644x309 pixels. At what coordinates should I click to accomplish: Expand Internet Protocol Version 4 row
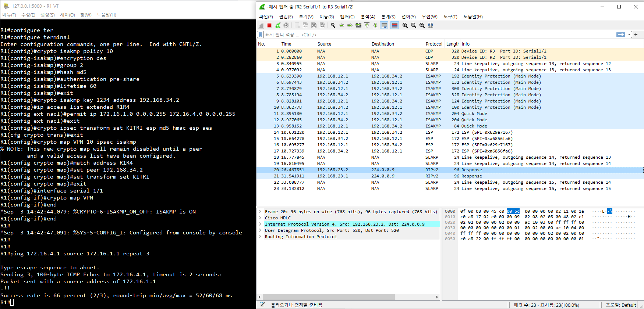pyautogui.click(x=260, y=224)
